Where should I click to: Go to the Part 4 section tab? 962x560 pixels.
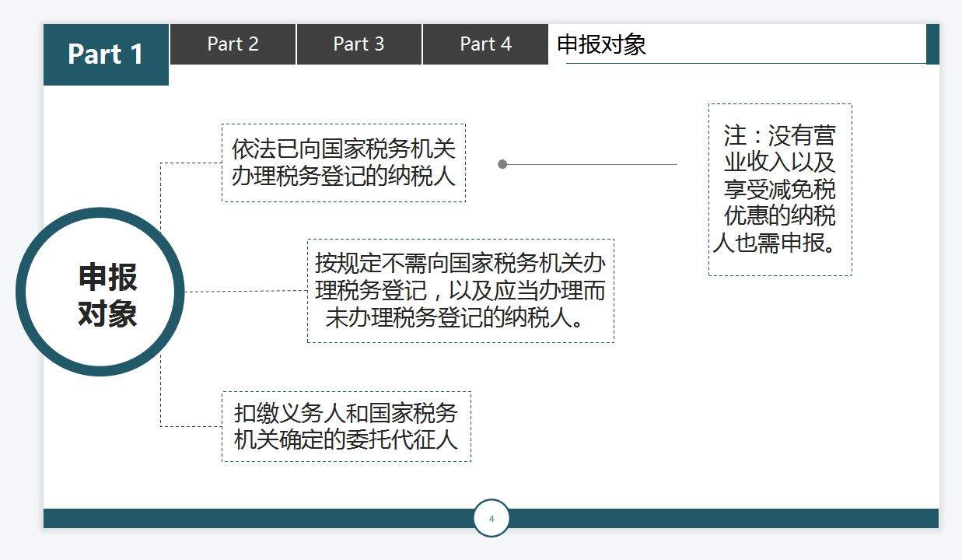[485, 44]
